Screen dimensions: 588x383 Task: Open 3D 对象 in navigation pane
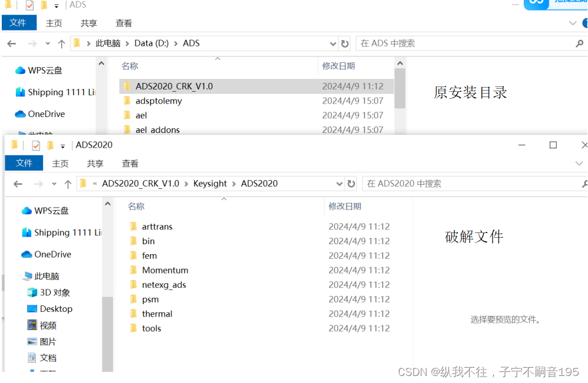pos(49,292)
